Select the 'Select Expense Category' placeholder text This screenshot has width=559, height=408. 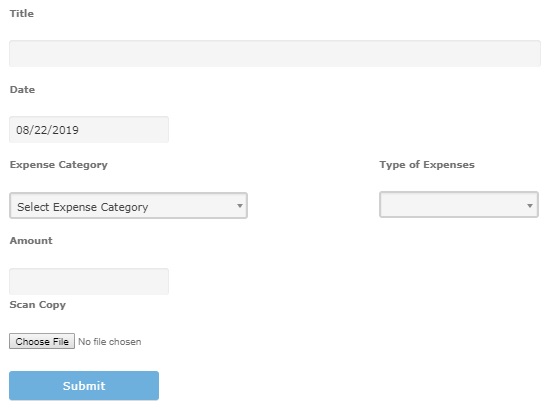coord(83,207)
